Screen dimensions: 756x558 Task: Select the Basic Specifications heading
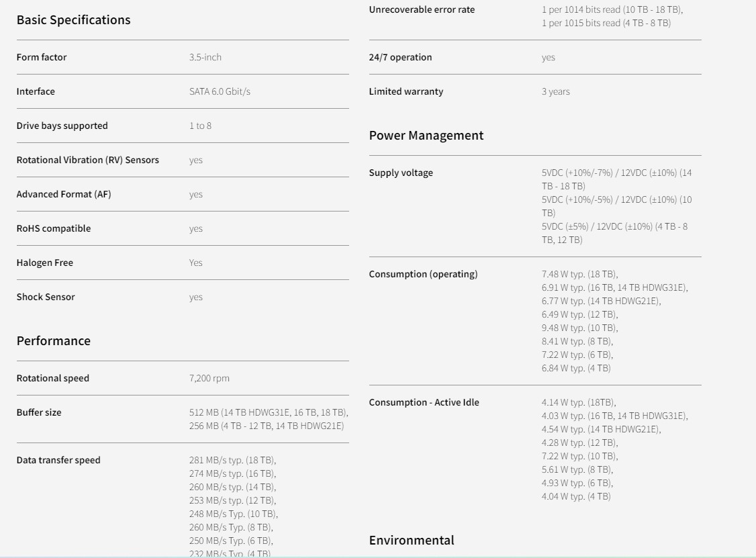[73, 19]
